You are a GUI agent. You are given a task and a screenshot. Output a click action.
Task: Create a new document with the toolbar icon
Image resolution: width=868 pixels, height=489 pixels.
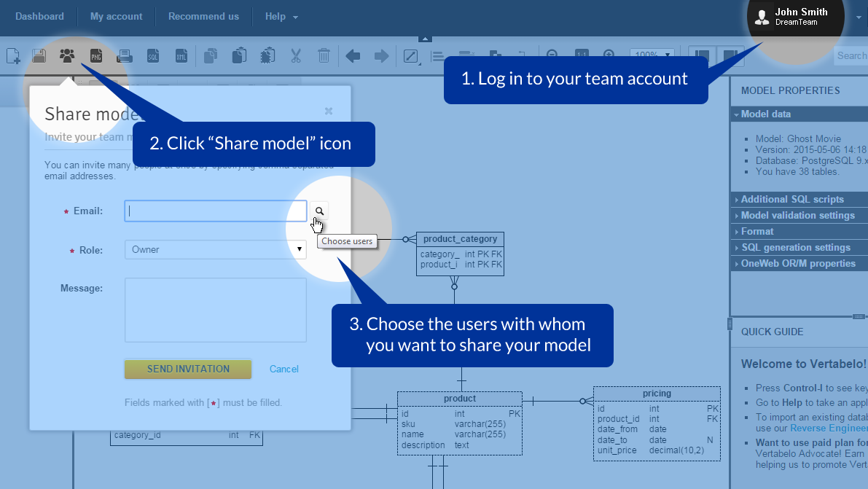coord(12,56)
